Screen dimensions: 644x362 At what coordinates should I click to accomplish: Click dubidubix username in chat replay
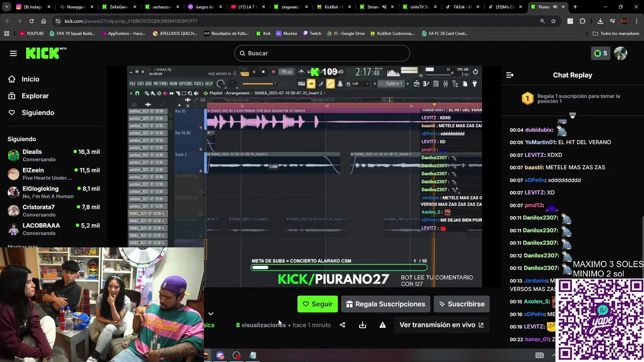coord(538,130)
